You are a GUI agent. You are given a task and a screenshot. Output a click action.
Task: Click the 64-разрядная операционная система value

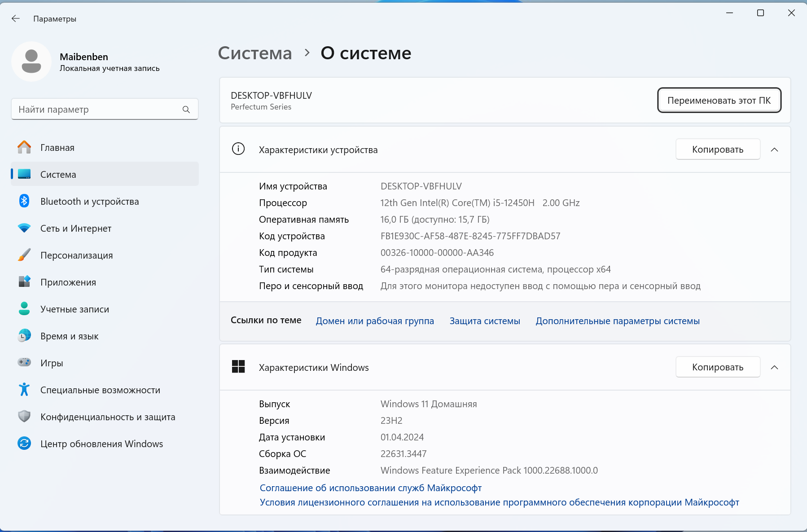(496, 269)
